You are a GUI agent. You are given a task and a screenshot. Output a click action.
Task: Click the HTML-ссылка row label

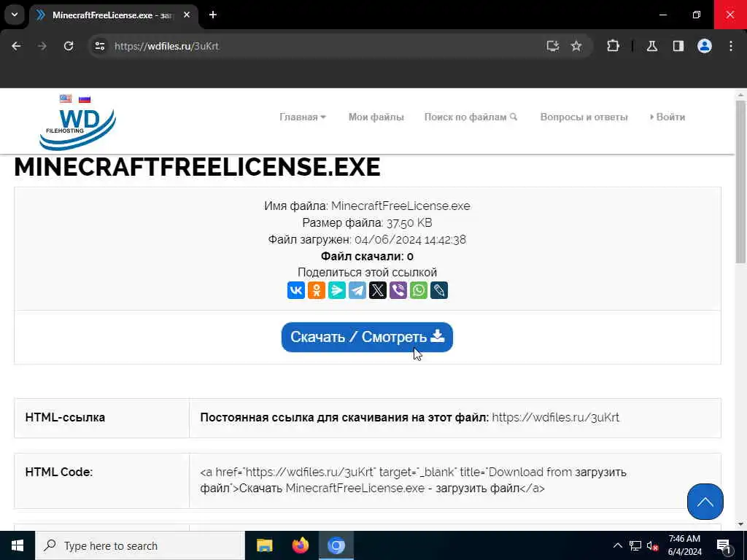coord(65,417)
